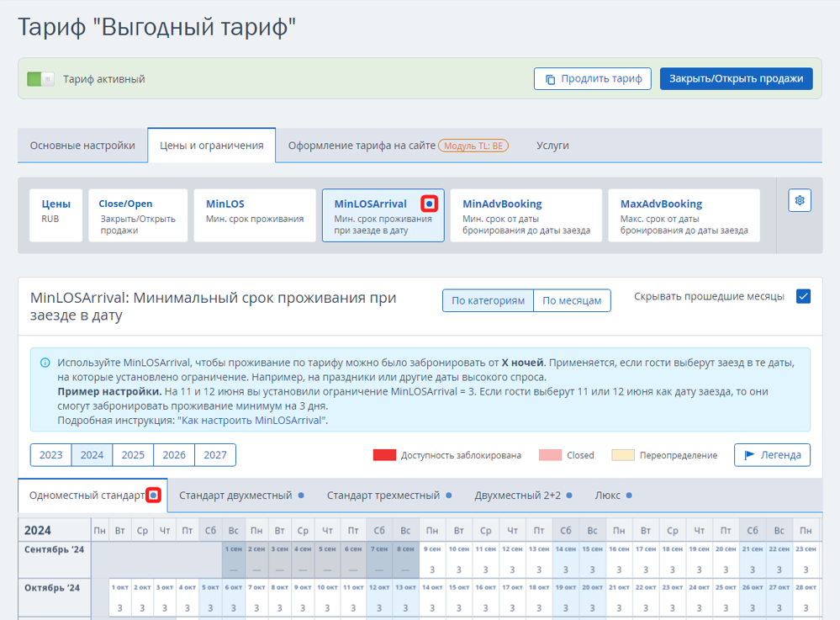Open the Легенда button with flag
The image size is (840, 620).
(x=772, y=455)
